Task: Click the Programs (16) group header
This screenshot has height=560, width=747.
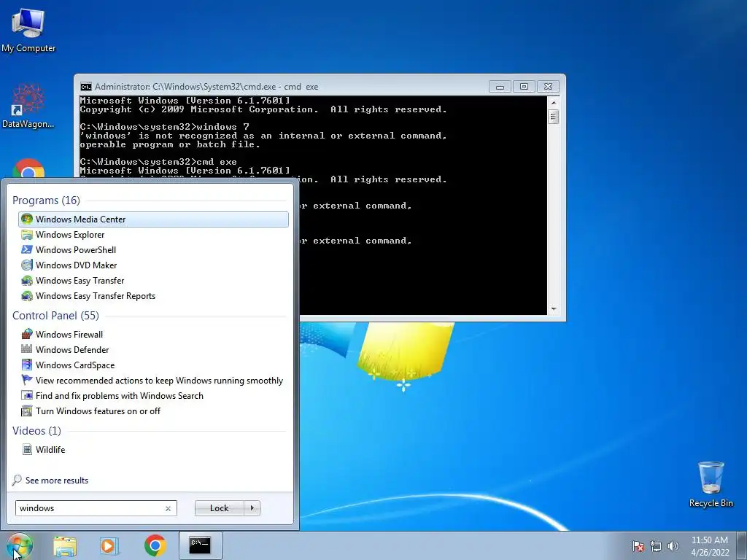Action: (x=46, y=201)
